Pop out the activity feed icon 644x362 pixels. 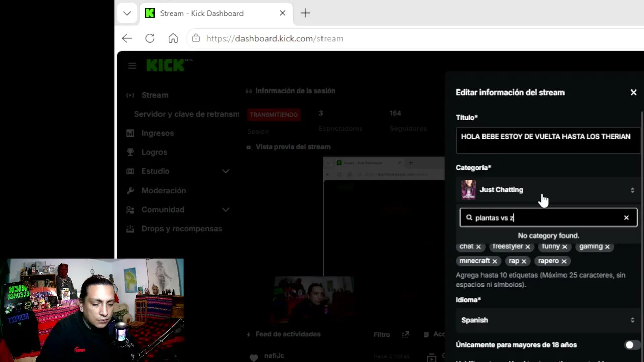pyautogui.click(x=406, y=334)
